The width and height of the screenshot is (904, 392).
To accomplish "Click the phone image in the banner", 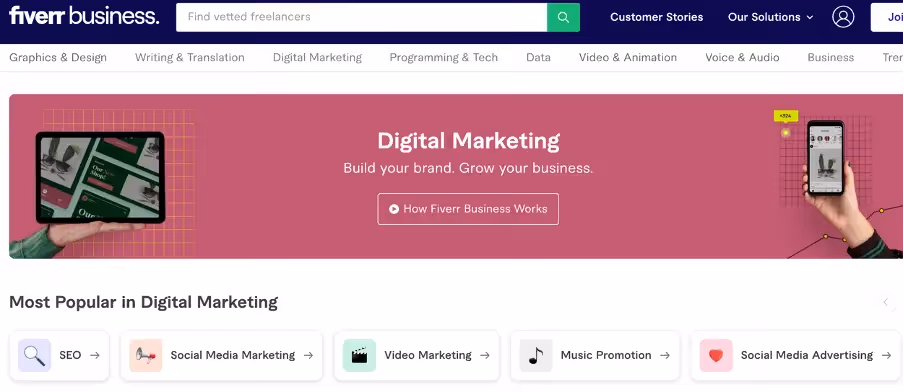I will pyautogui.click(x=826, y=157).
